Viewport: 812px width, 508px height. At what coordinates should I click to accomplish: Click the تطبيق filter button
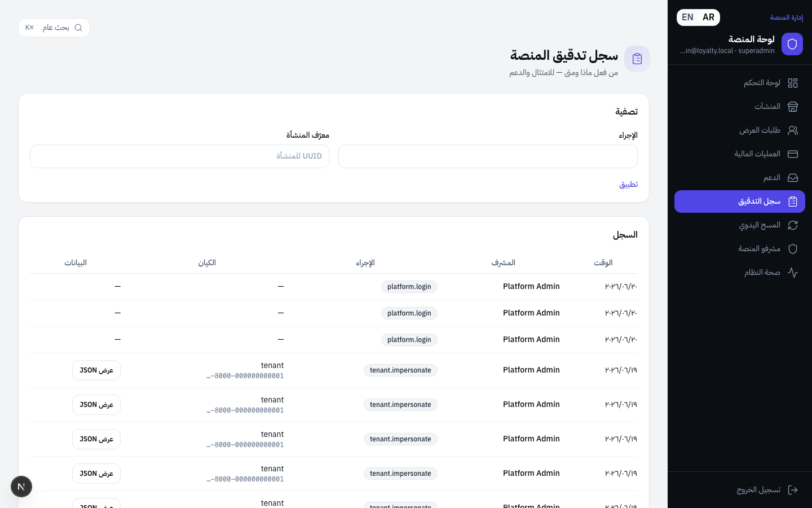pos(628,184)
